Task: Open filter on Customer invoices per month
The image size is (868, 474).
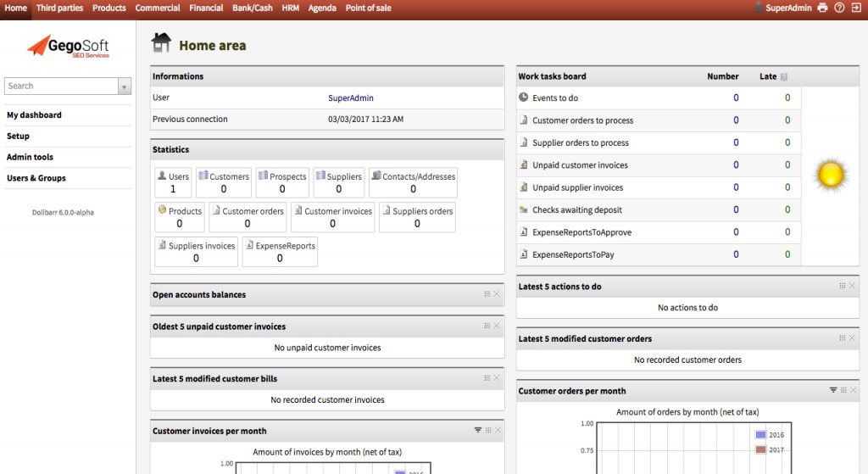Action: point(478,430)
